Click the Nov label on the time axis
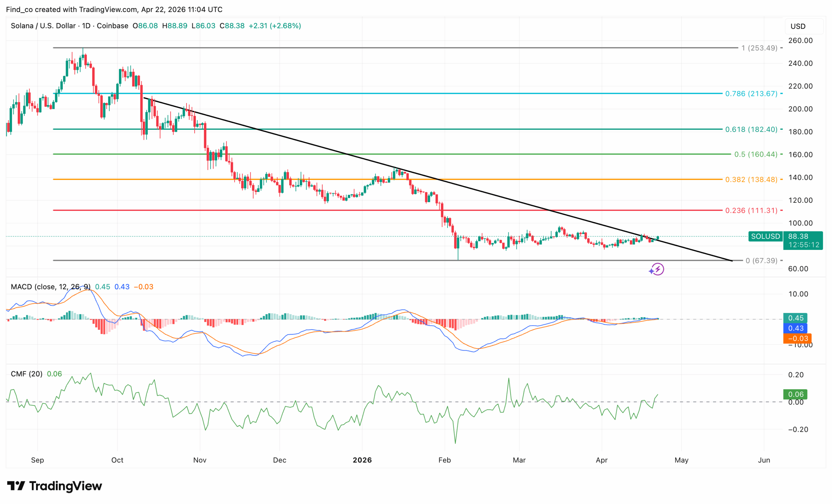 point(200,460)
